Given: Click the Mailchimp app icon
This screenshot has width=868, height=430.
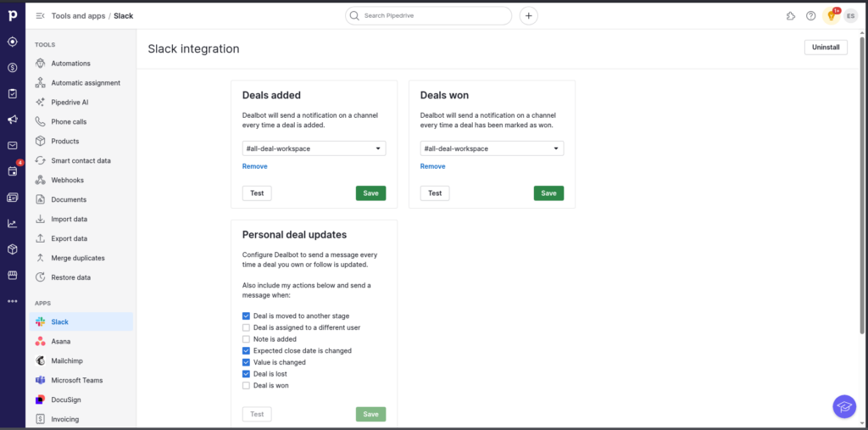Looking at the screenshot, I should coord(40,360).
